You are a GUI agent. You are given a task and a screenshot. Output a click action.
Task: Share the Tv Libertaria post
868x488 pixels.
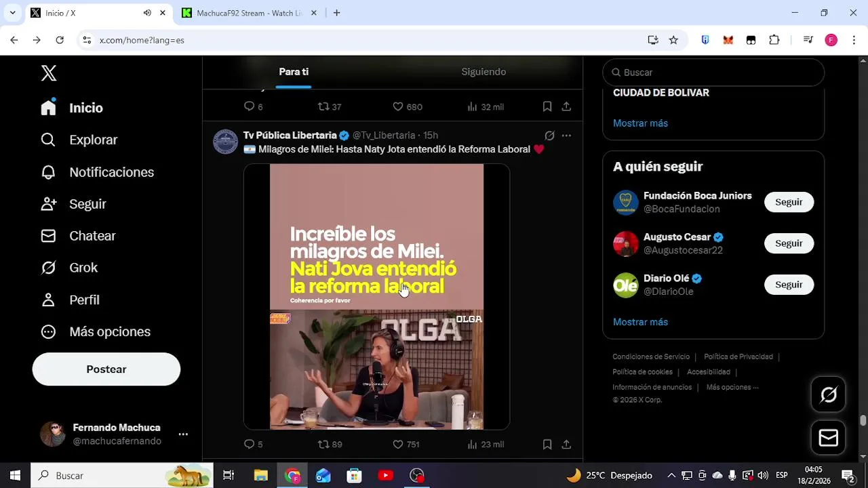coord(566,445)
